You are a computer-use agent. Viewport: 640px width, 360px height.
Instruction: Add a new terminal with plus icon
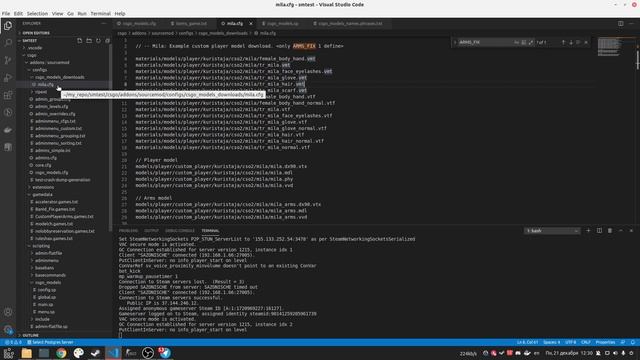click(588, 231)
